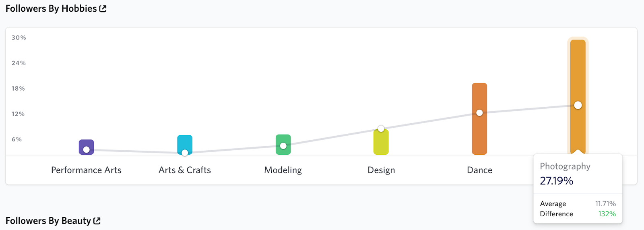Open Followers By Hobbies external link icon
Viewport: 644px width, 230px height.
coord(103,9)
